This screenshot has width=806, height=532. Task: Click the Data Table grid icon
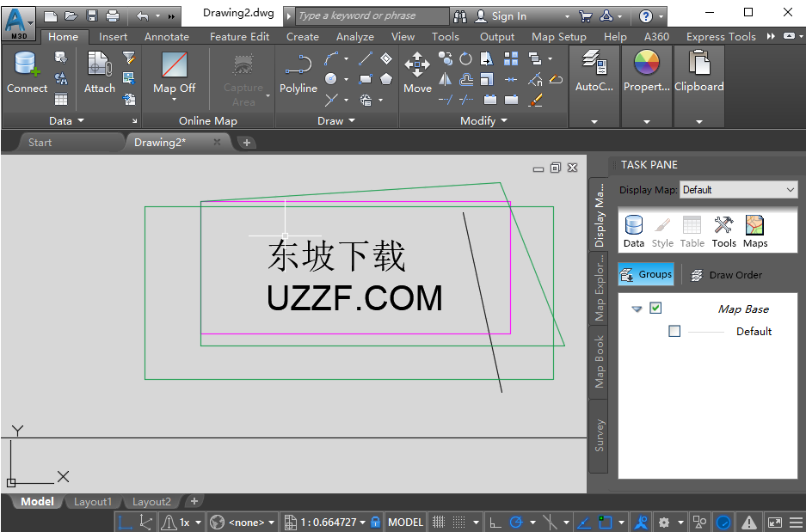click(61, 99)
